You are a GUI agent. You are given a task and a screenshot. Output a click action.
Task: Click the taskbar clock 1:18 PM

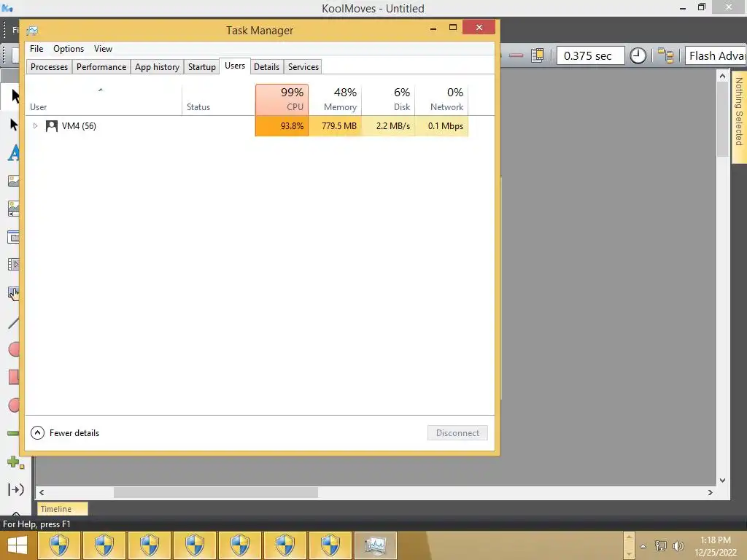[716, 540]
